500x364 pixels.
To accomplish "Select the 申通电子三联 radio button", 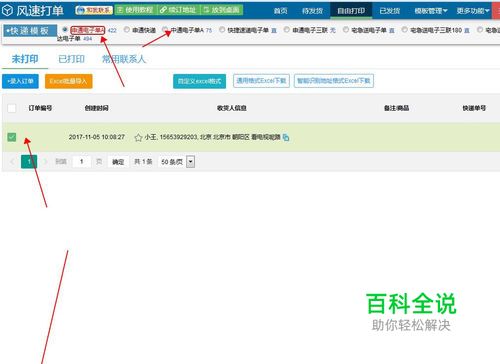I will [x=287, y=30].
